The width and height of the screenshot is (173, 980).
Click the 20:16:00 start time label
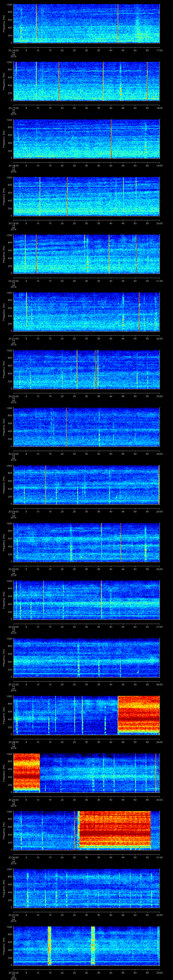click(x=13, y=50)
